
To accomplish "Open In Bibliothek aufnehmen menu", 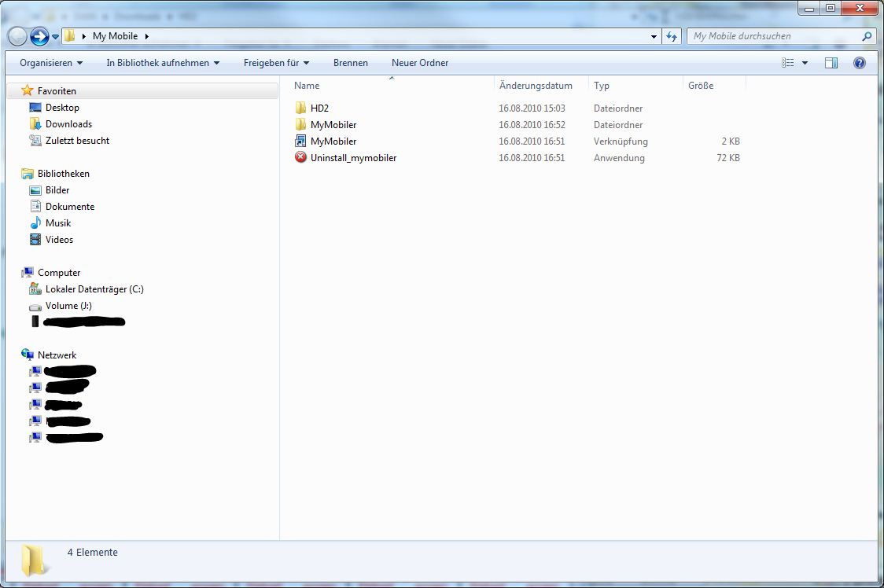I will [x=163, y=63].
